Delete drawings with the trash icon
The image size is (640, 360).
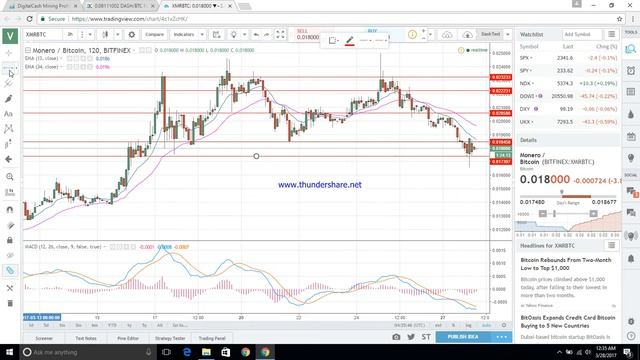pos(10,303)
